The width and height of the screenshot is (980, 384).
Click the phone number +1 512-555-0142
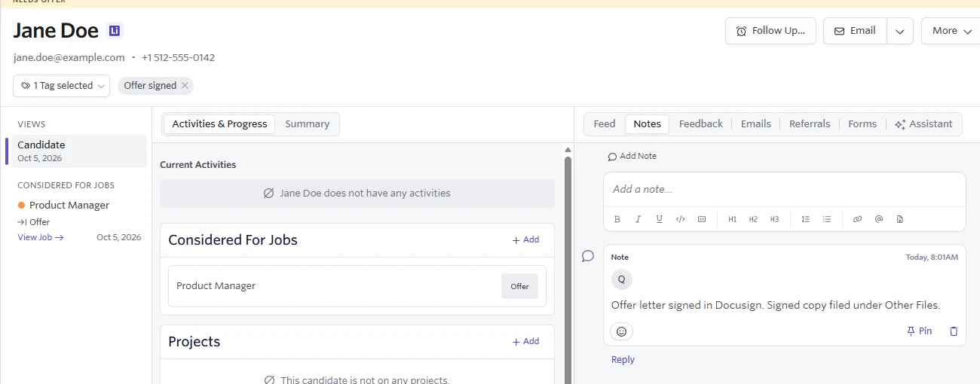(x=178, y=57)
